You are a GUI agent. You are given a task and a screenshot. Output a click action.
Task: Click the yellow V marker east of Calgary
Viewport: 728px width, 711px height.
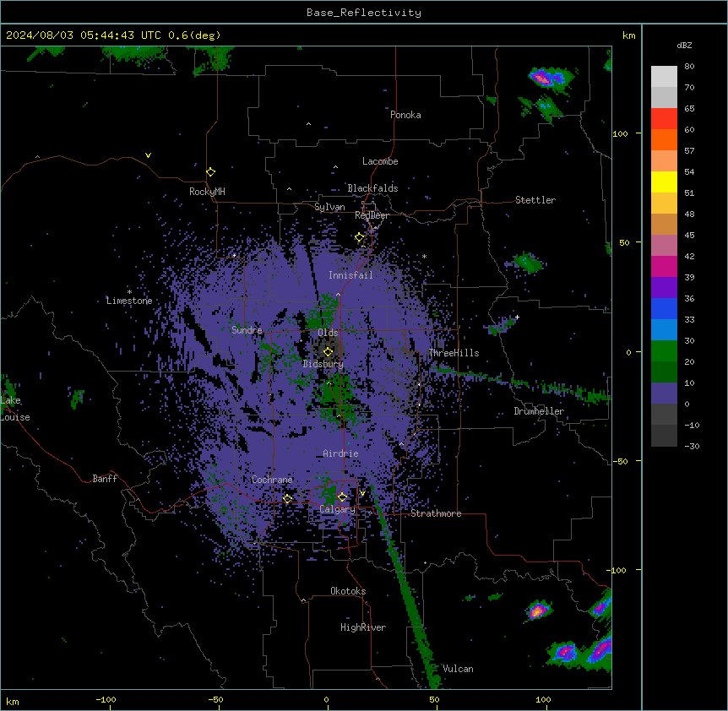(362, 493)
